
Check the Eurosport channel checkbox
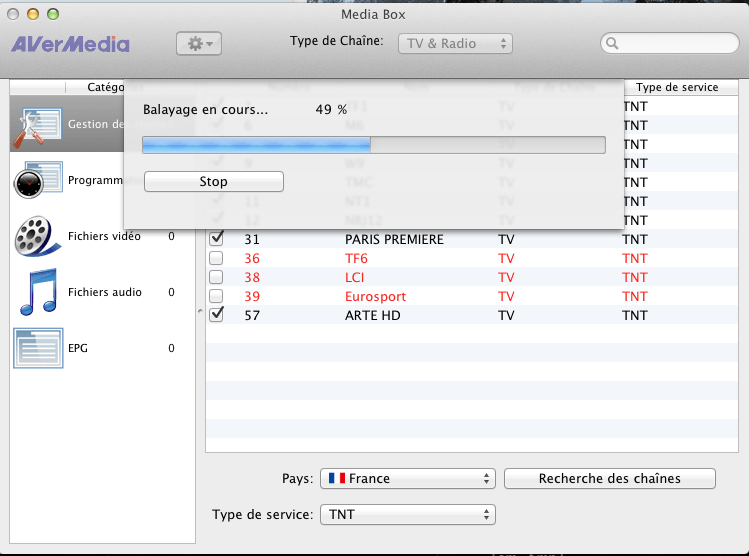(216, 296)
